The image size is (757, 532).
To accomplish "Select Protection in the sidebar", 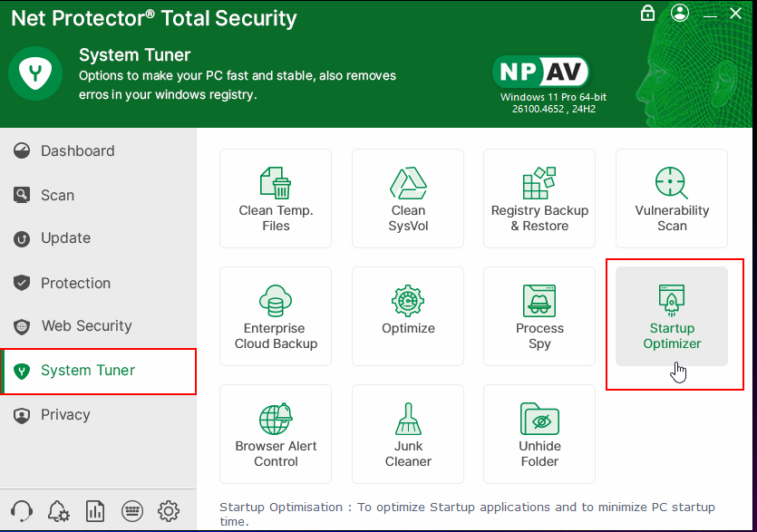I will 75,283.
